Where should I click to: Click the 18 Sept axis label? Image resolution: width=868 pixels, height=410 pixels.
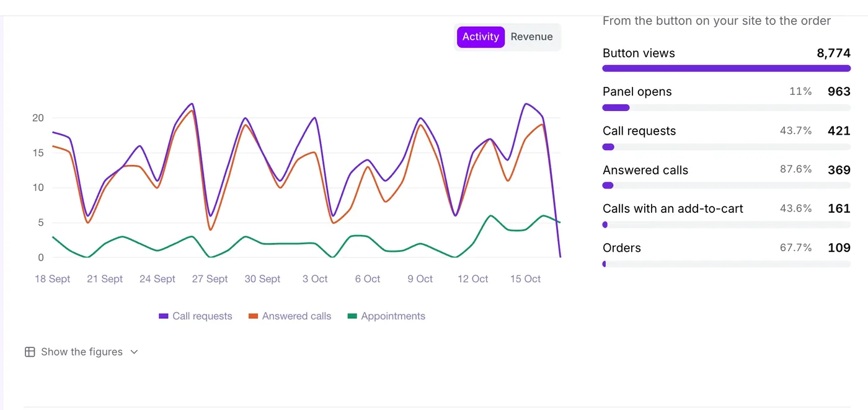click(53, 279)
